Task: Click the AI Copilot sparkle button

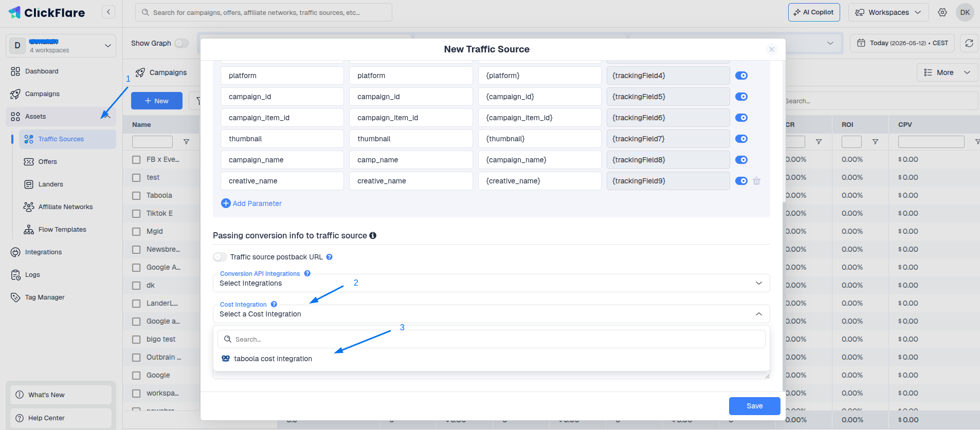Action: coord(814,12)
